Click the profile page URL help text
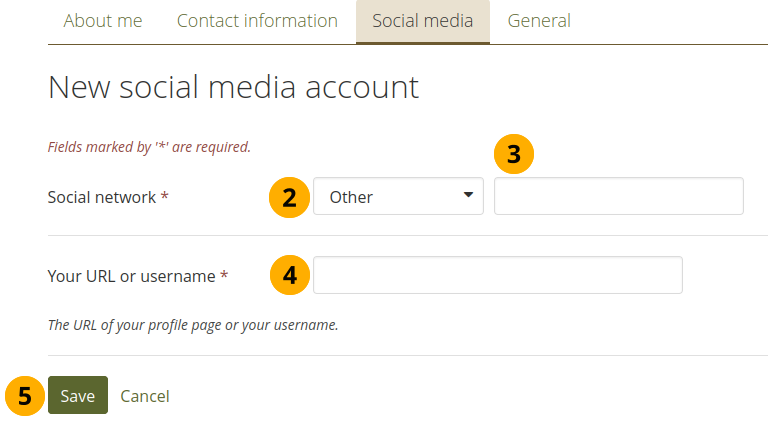This screenshot has height=427, width=774. pyautogui.click(x=193, y=325)
